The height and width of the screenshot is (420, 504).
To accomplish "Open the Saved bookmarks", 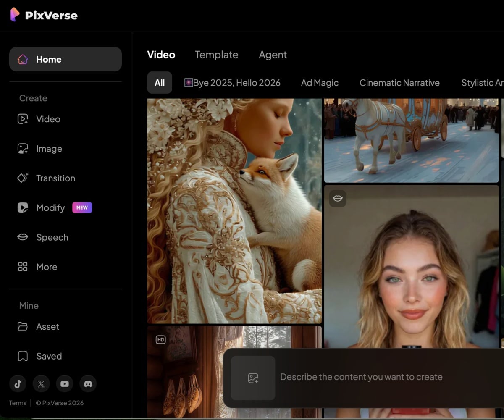I will coord(39,356).
